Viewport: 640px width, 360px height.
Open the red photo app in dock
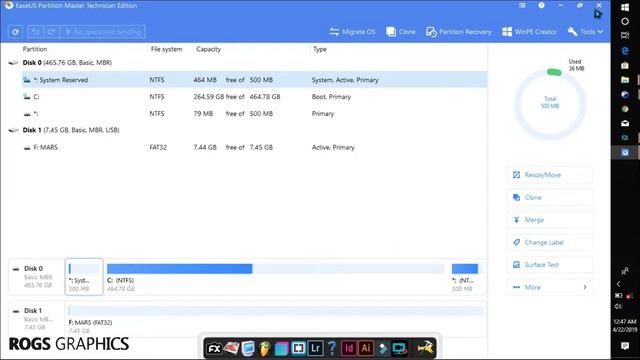click(x=231, y=349)
